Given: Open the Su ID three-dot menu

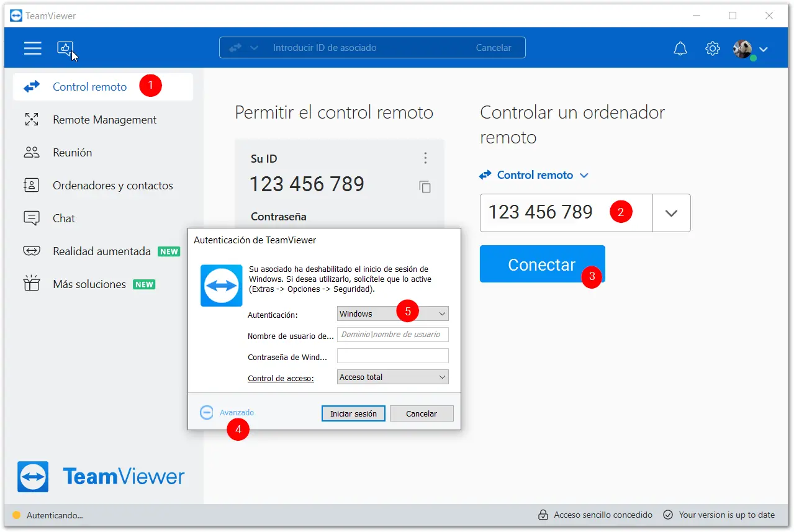Looking at the screenshot, I should [x=425, y=158].
